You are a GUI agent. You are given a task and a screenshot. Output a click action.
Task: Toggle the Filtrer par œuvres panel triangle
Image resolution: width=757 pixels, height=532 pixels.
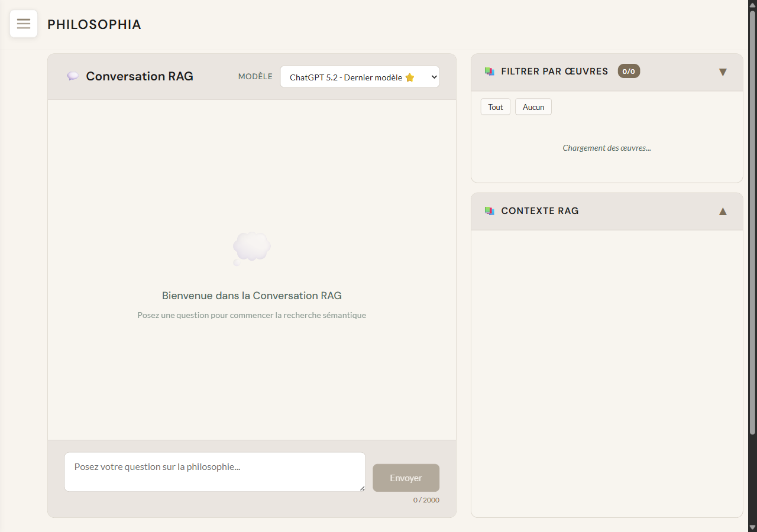pyautogui.click(x=722, y=72)
